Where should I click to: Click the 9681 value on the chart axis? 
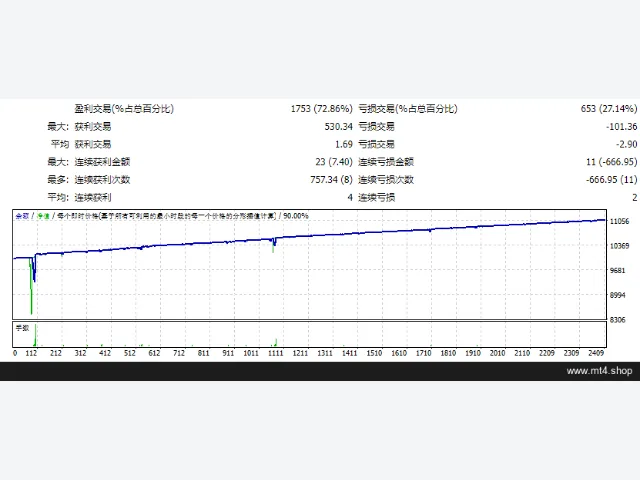click(618, 270)
